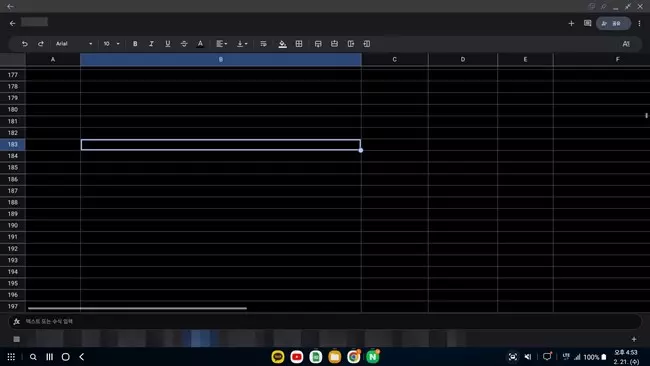Select column C header
The width and height of the screenshot is (650, 366).
(394, 59)
